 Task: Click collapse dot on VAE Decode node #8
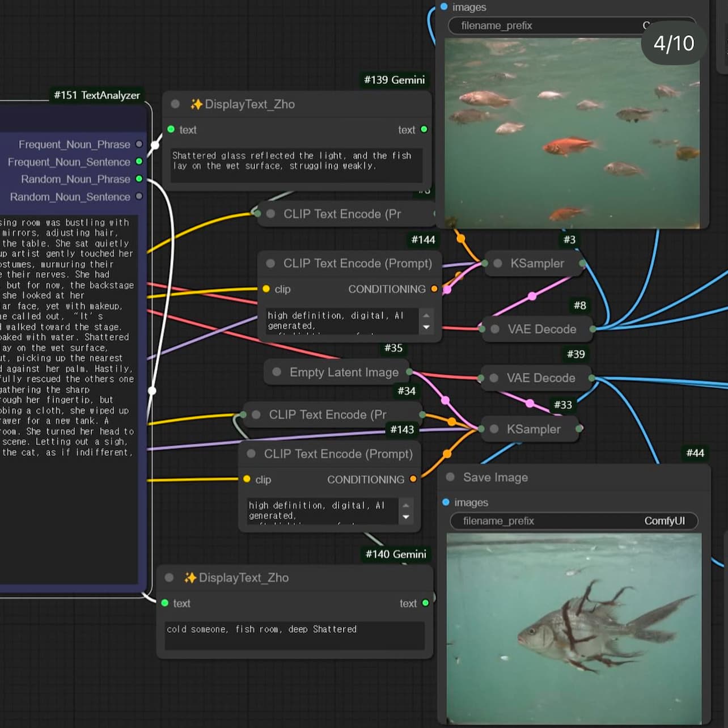(x=495, y=329)
